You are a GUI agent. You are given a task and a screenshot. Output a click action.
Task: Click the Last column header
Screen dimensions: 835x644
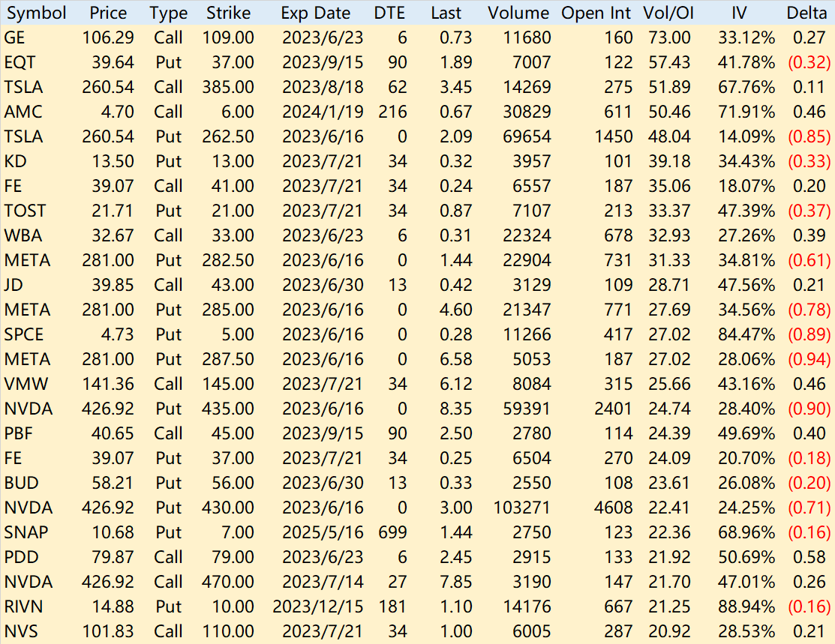tap(446, 13)
